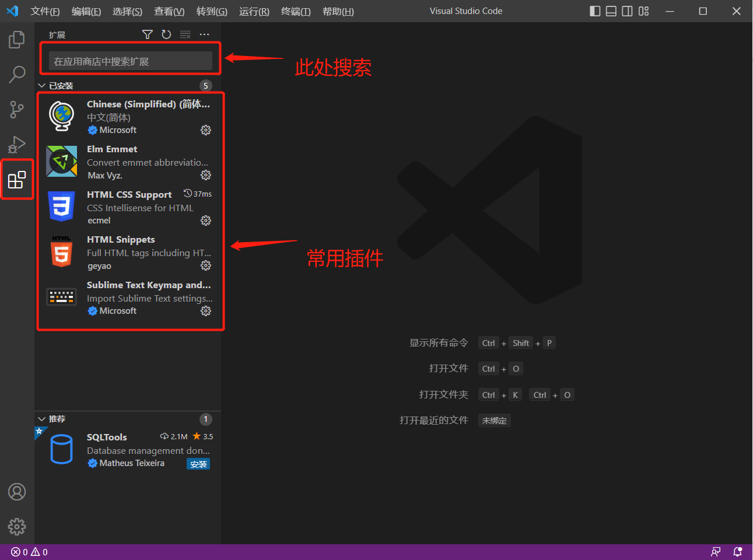
Task: Click the Matheus Teixeira publisher name
Action: (x=132, y=463)
